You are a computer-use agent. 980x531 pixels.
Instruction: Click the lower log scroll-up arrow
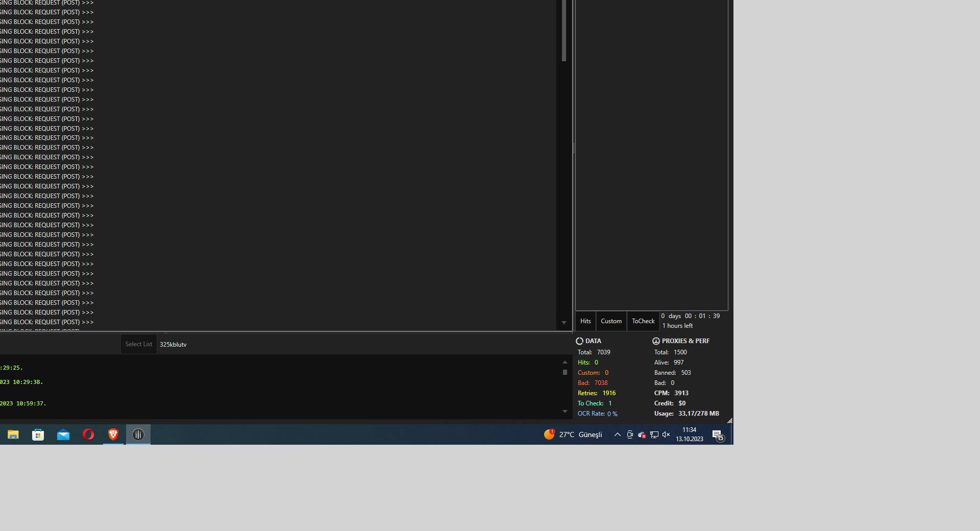click(x=565, y=362)
